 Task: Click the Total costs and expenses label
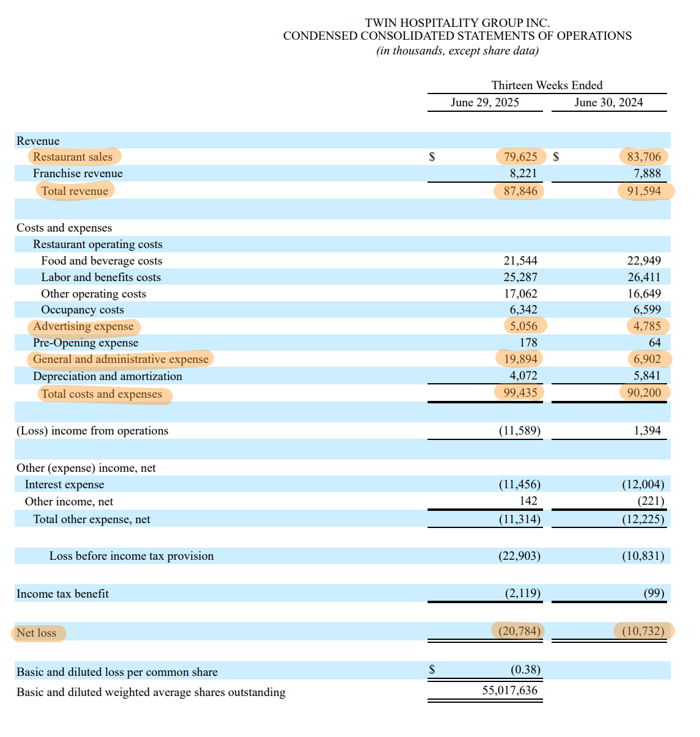[x=103, y=394]
